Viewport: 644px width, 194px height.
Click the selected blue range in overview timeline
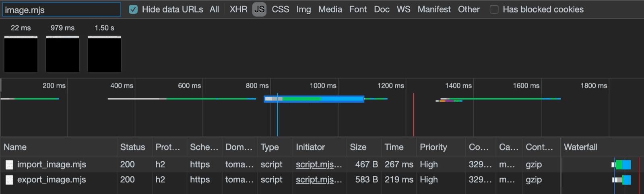pos(314,99)
